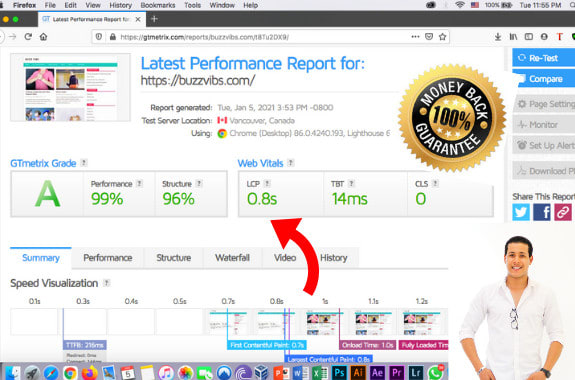Viewport: 575px width, 380px height.
Task: Open the US input source flag menu
Action: pyautogui.click(x=475, y=5)
